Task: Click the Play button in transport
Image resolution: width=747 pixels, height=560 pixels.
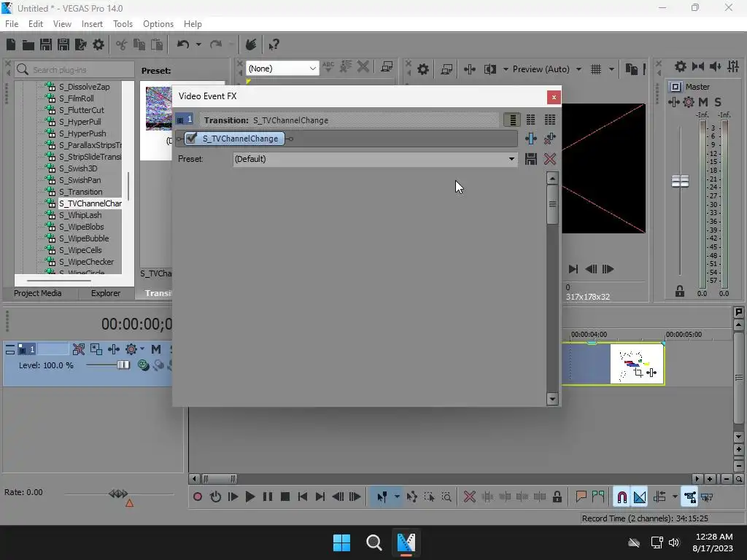Action: [249, 497]
